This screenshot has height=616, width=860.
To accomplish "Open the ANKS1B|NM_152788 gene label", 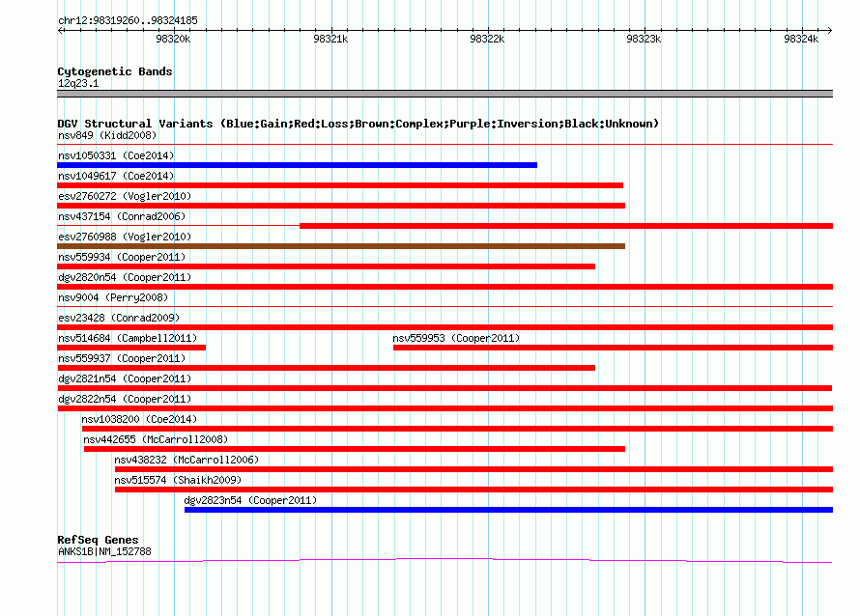I will [104, 552].
